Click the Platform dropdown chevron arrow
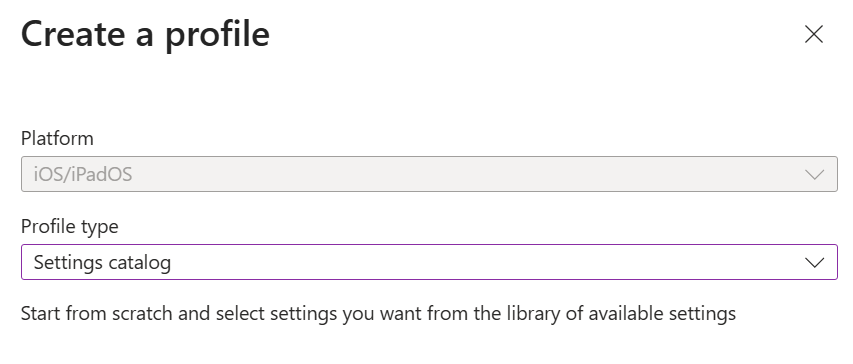 click(814, 175)
